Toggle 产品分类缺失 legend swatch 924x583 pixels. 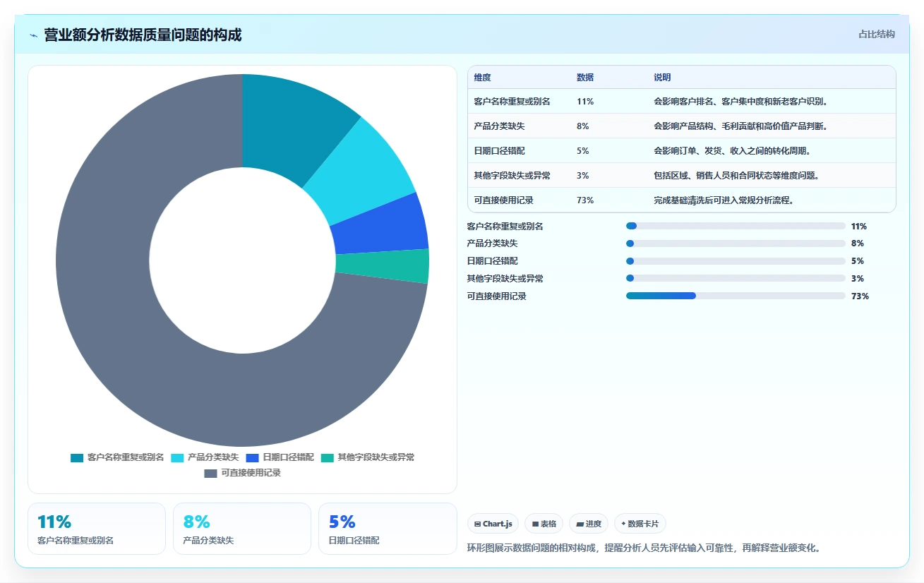(x=177, y=457)
